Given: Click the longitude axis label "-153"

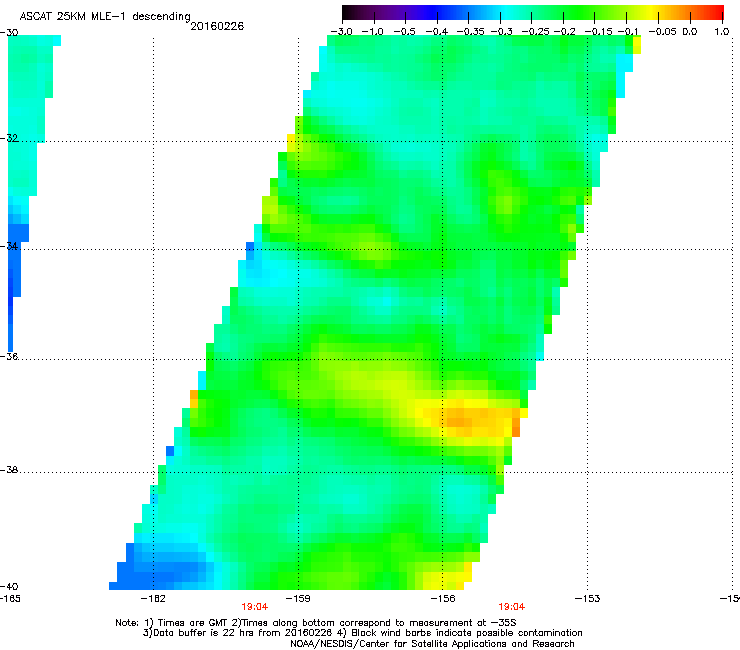Looking at the screenshot, I should click(x=587, y=599).
